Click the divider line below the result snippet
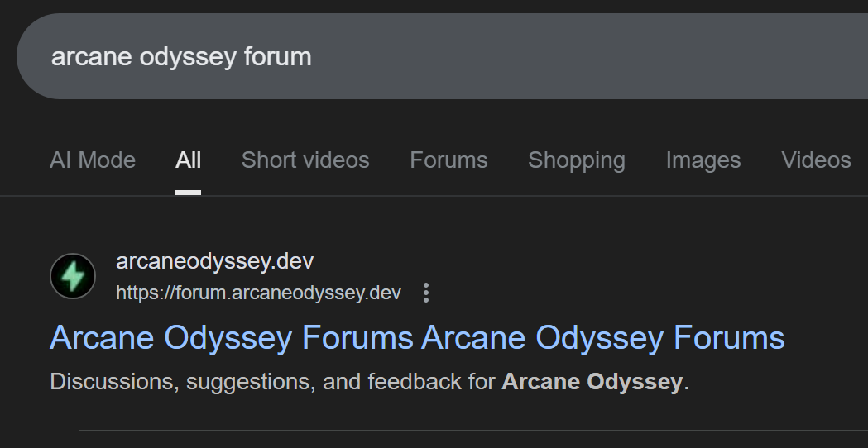This screenshot has width=868, height=448. (x=472, y=431)
